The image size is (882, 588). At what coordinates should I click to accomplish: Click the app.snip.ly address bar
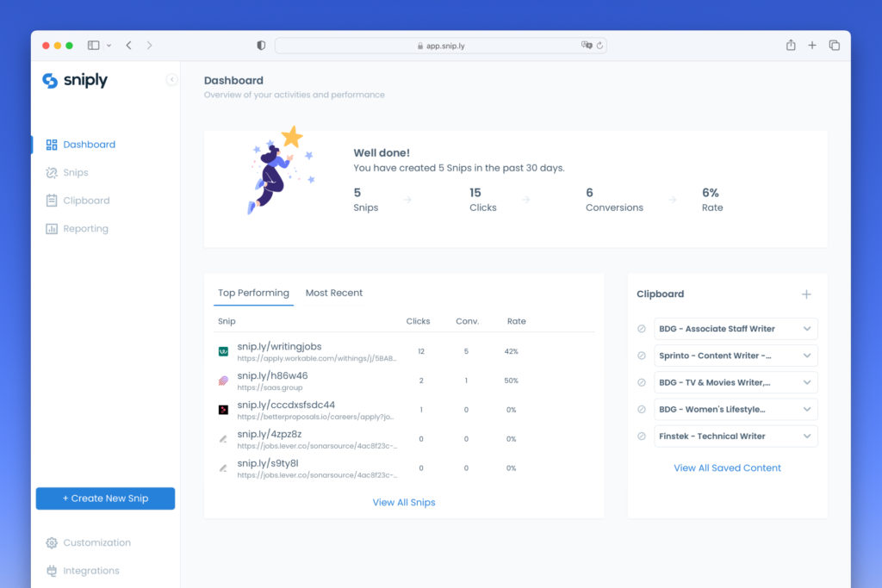pyautogui.click(x=440, y=46)
